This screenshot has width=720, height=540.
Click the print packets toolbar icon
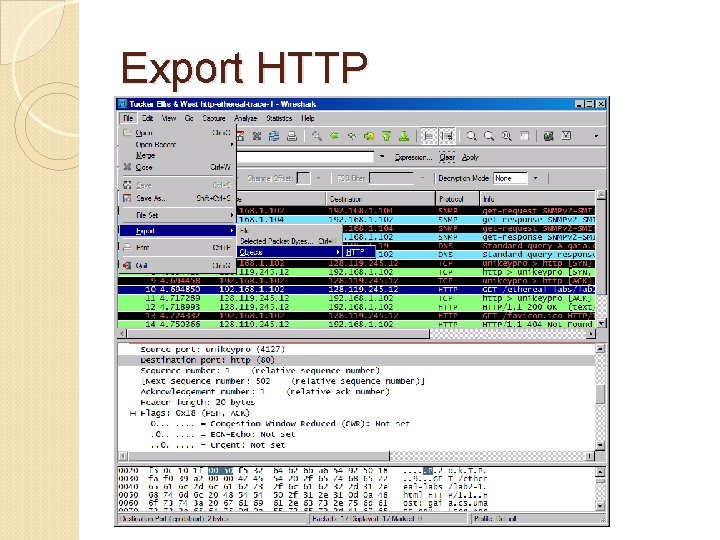tap(292, 136)
